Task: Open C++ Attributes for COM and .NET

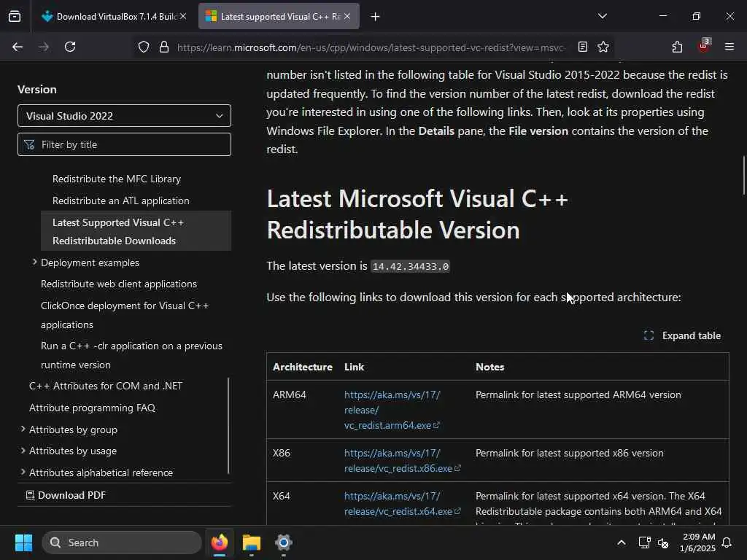Action: [106, 386]
